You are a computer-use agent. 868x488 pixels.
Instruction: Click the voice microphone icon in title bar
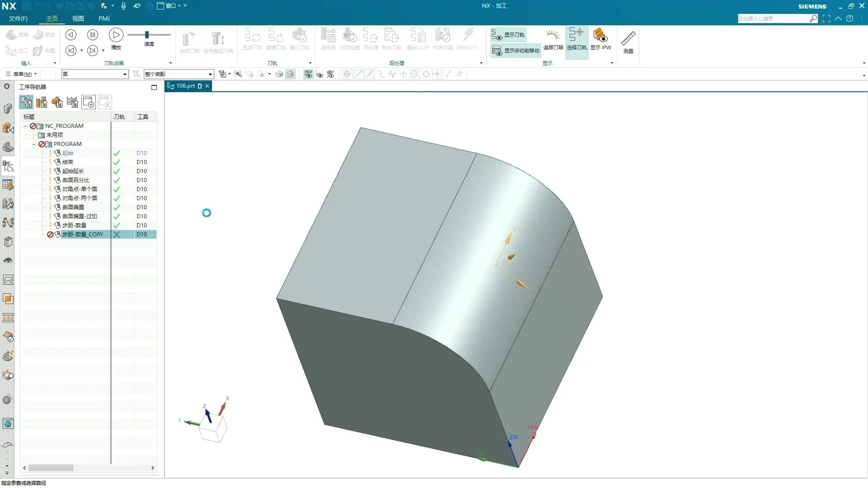pyautogui.click(x=123, y=6)
